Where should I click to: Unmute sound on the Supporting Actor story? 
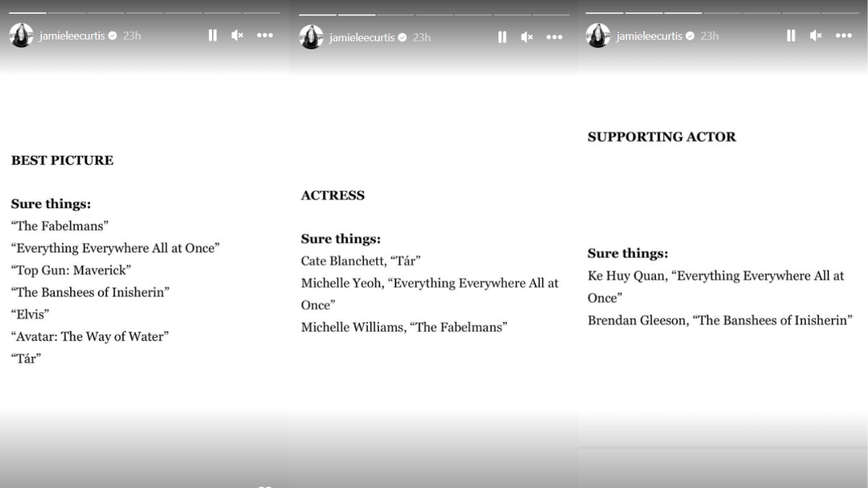(x=815, y=35)
